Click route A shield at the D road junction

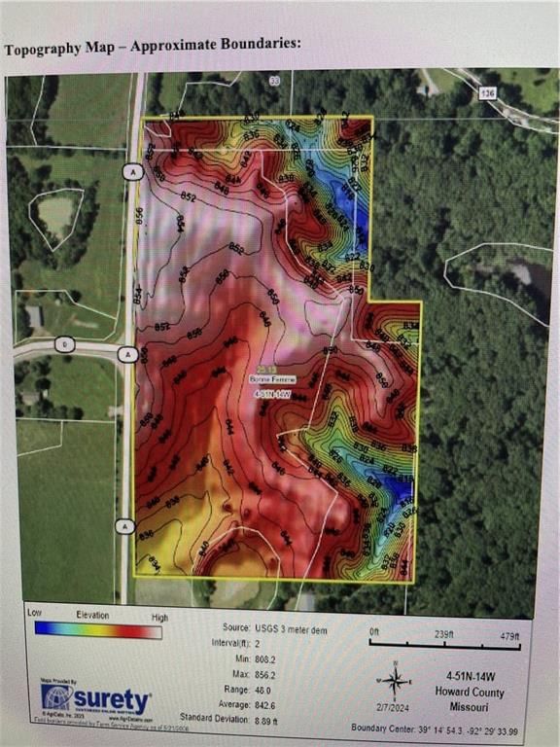(x=127, y=354)
